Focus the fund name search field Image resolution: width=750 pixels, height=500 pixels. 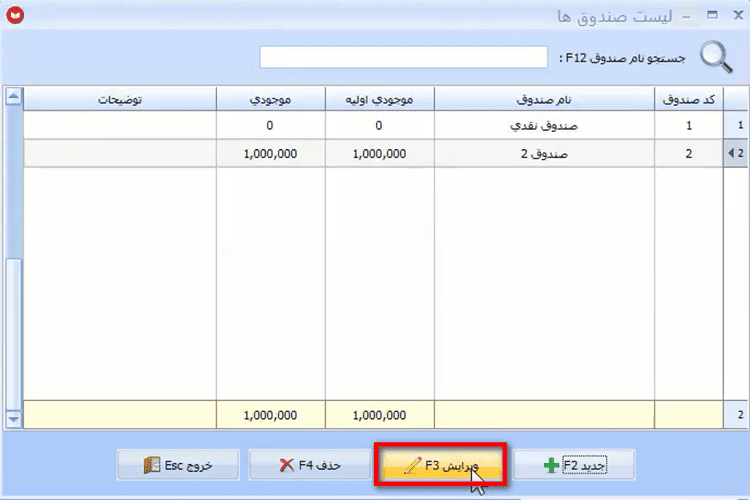pos(403,57)
